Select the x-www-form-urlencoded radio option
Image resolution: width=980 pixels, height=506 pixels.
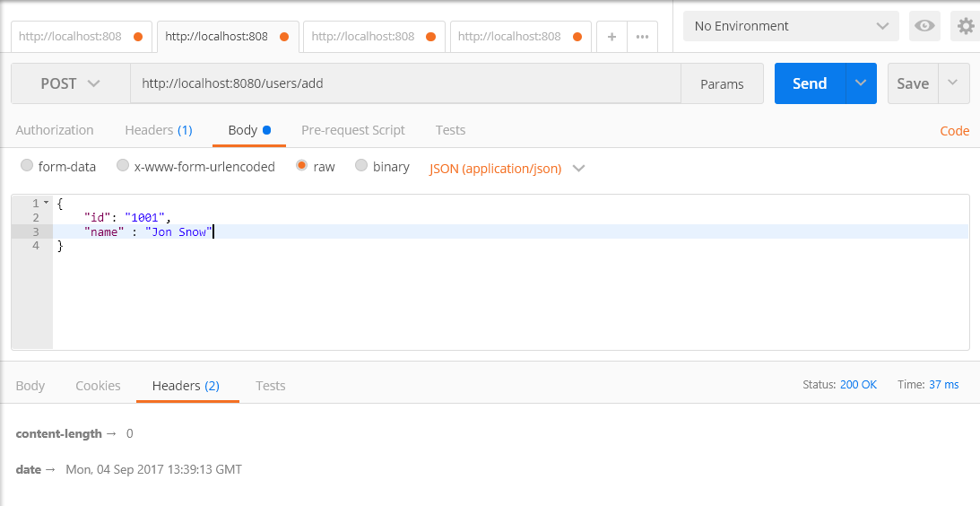123,165
